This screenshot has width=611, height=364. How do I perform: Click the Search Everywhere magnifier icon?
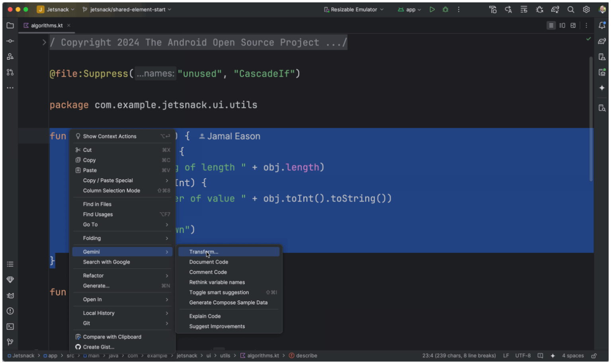pos(570,10)
